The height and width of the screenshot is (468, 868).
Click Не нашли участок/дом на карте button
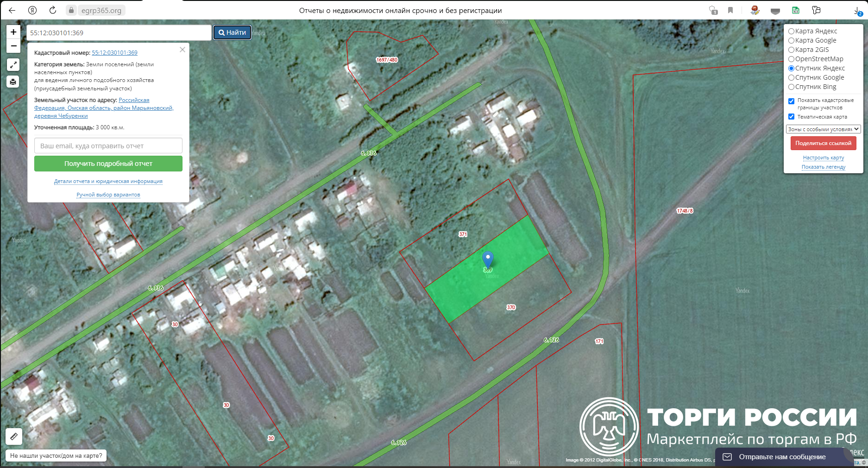coord(56,455)
